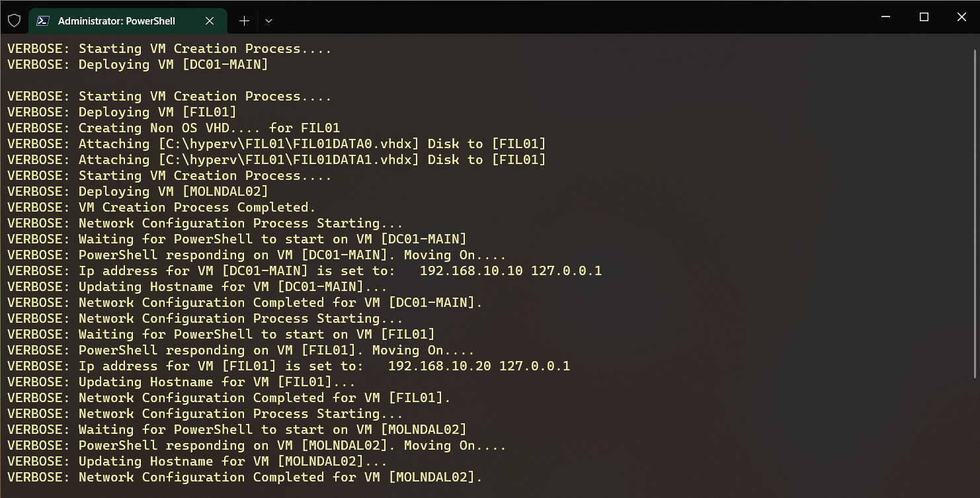Click the PowerShell icon on the tab

pyautogui.click(x=43, y=21)
